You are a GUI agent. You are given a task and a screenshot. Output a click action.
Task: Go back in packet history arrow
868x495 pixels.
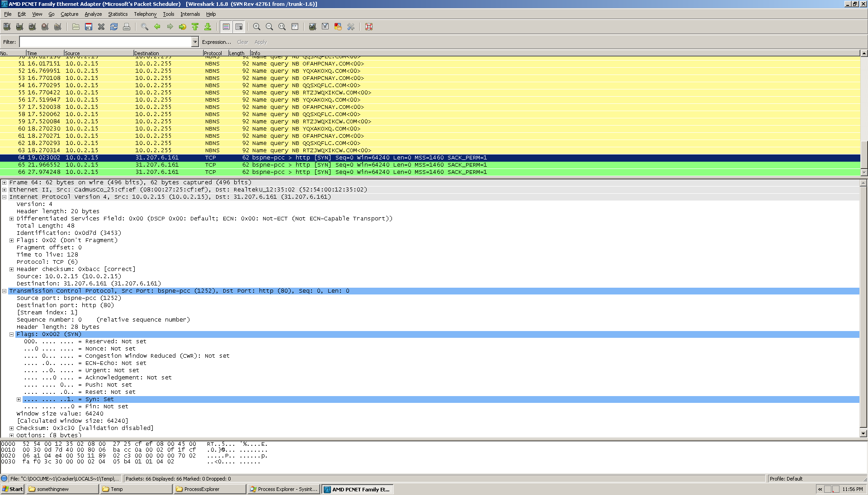coord(157,27)
